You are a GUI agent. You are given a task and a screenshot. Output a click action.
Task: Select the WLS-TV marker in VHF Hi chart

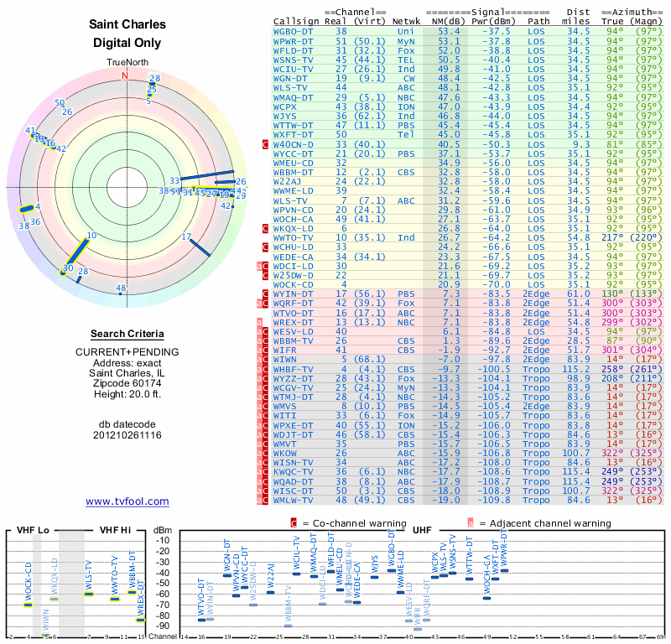89,594
